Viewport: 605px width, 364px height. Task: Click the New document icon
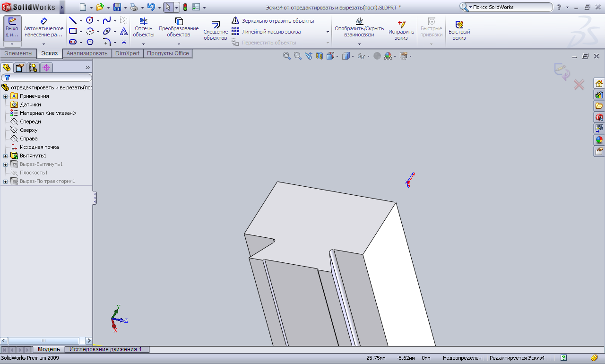tap(83, 7)
